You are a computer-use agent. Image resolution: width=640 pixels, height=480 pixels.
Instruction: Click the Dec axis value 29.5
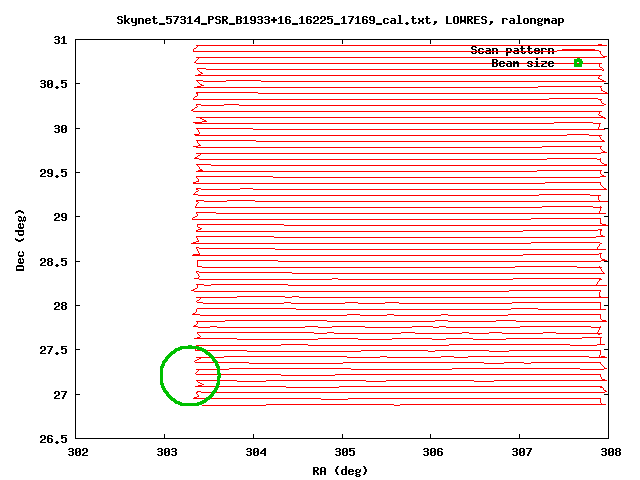point(53,173)
